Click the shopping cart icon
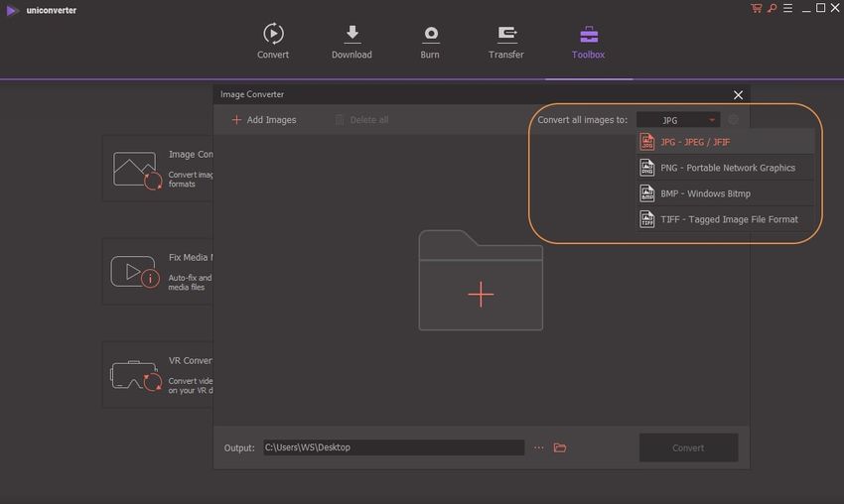844x504 pixels. coord(758,8)
